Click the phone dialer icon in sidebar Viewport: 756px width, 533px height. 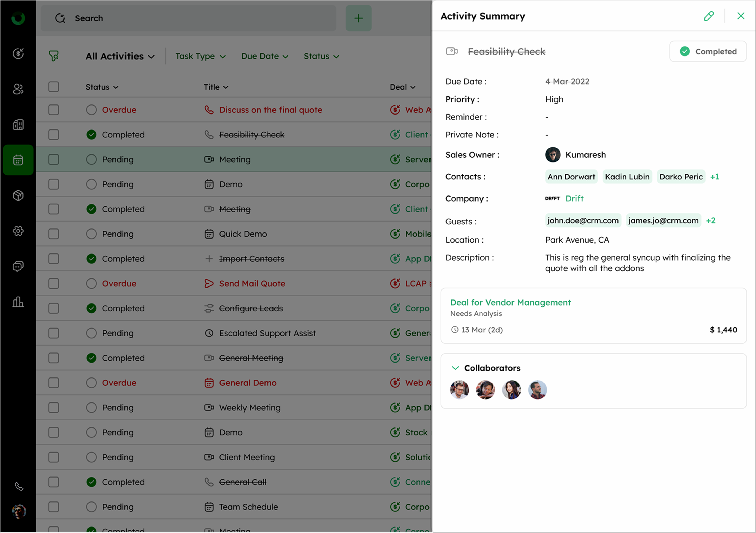pos(19,486)
